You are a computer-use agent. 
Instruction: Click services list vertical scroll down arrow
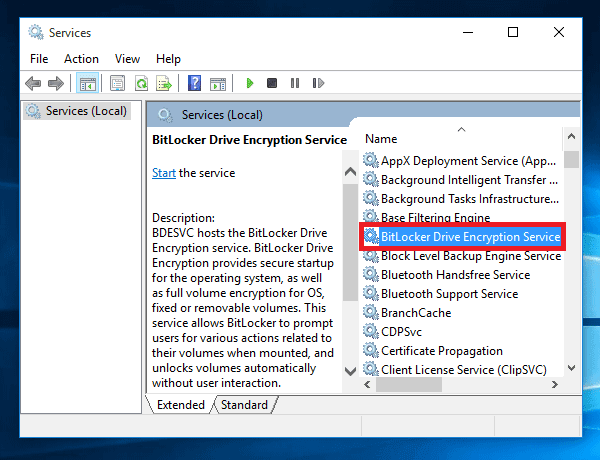coord(571,368)
